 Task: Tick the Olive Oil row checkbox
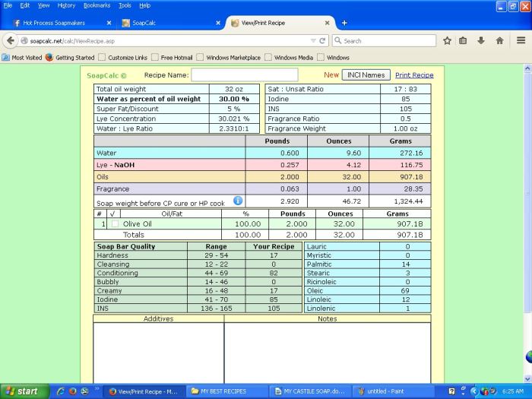click(x=116, y=224)
